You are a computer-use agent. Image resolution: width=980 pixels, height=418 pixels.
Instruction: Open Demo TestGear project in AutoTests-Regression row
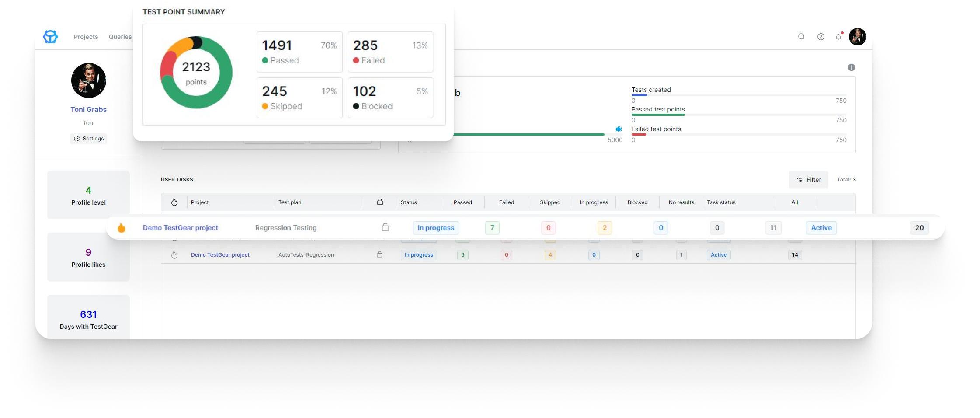click(220, 255)
